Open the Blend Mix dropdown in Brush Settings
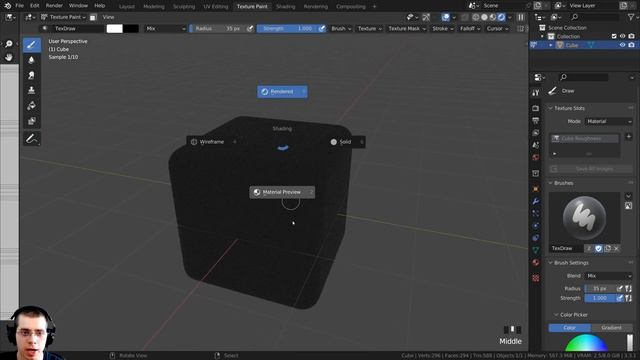This screenshot has height=360, width=640. pos(609,276)
